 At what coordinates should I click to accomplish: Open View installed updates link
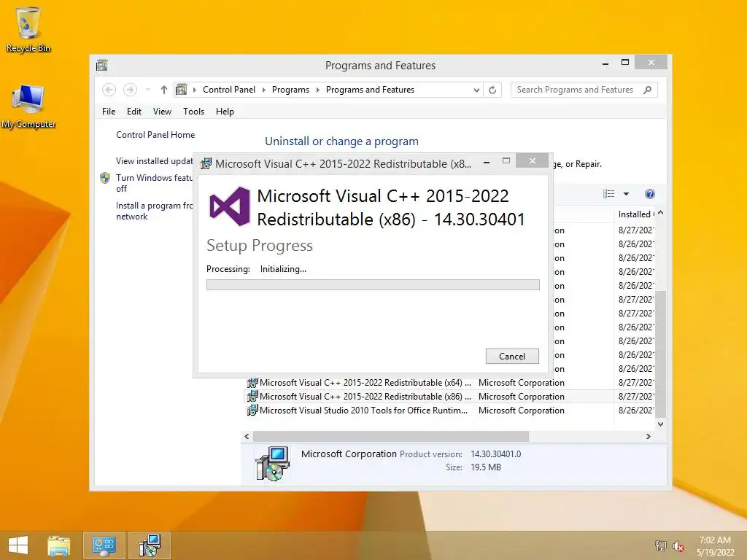(x=155, y=161)
